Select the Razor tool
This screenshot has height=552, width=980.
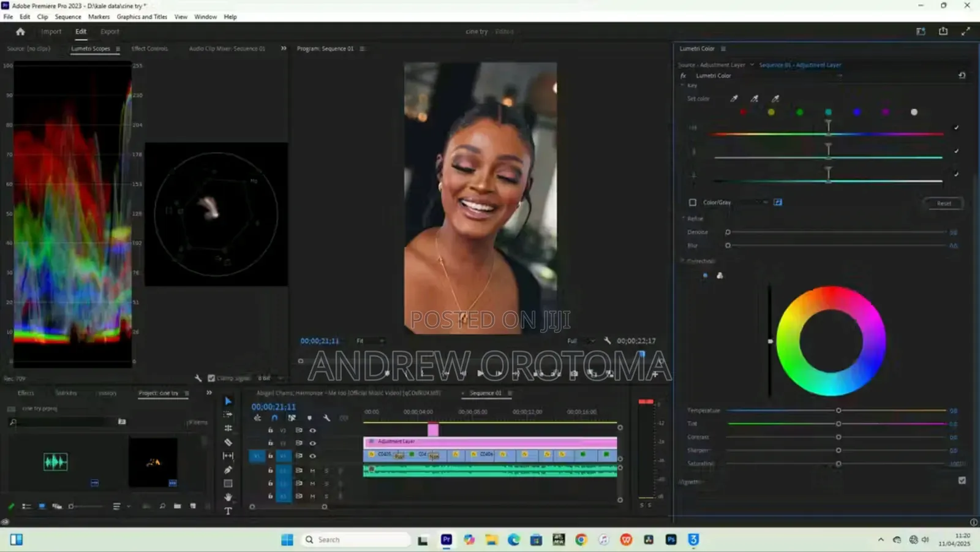coord(228,442)
